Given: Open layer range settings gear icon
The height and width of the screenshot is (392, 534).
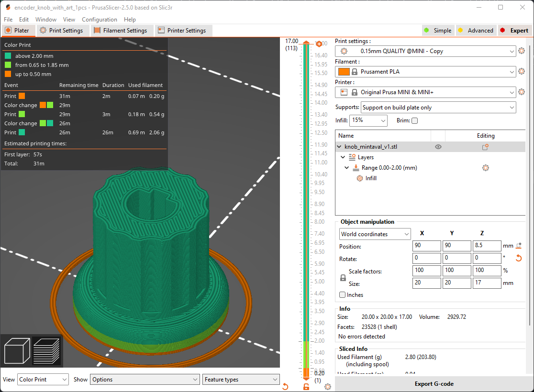Looking at the screenshot, I should tap(486, 168).
